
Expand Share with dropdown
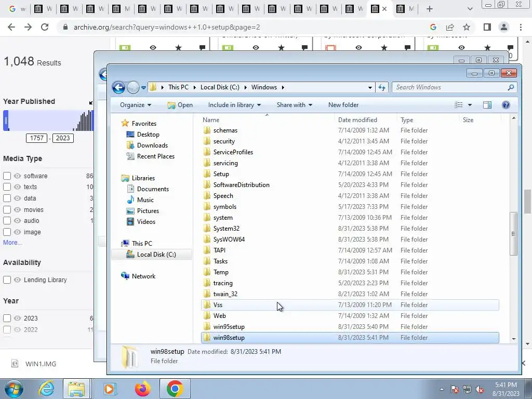pos(295,105)
